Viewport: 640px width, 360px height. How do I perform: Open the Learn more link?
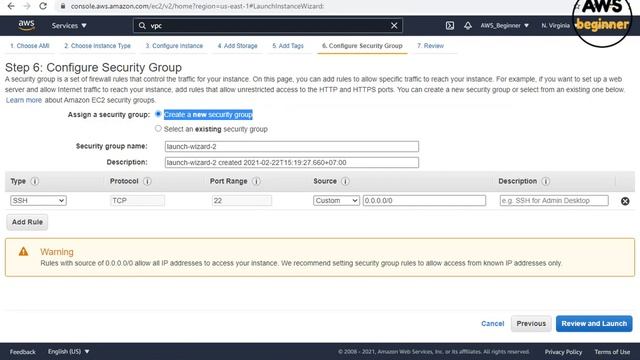tap(24, 100)
